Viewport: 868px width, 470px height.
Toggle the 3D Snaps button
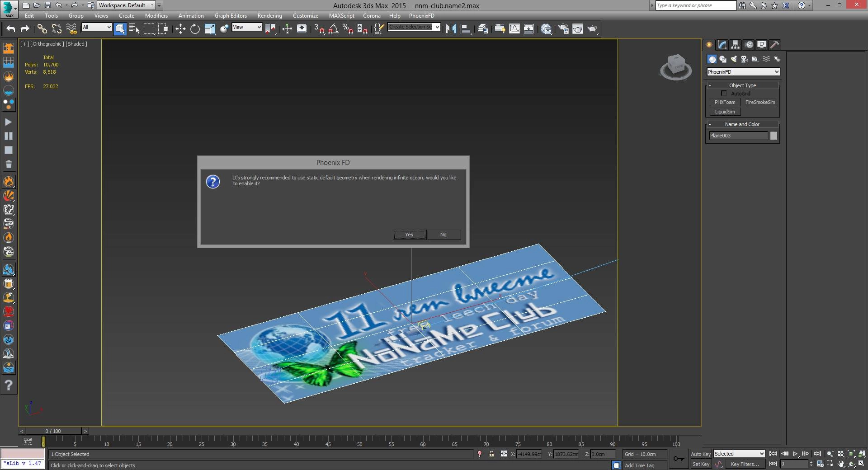tap(319, 29)
